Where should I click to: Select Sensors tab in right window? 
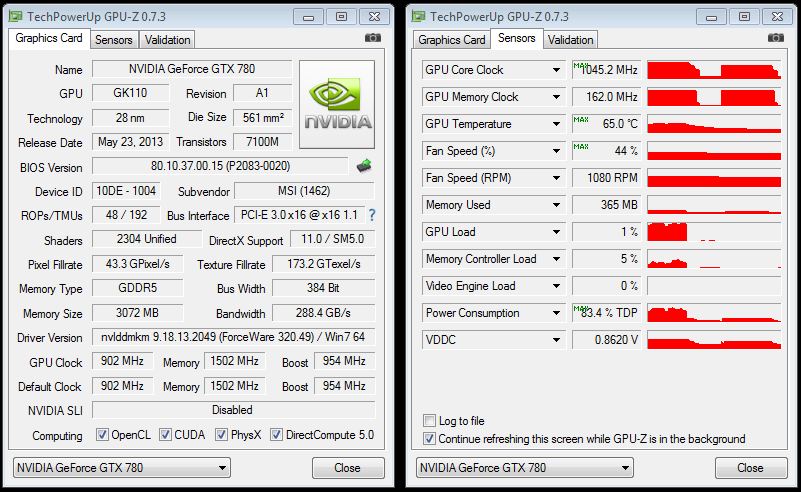[x=516, y=38]
